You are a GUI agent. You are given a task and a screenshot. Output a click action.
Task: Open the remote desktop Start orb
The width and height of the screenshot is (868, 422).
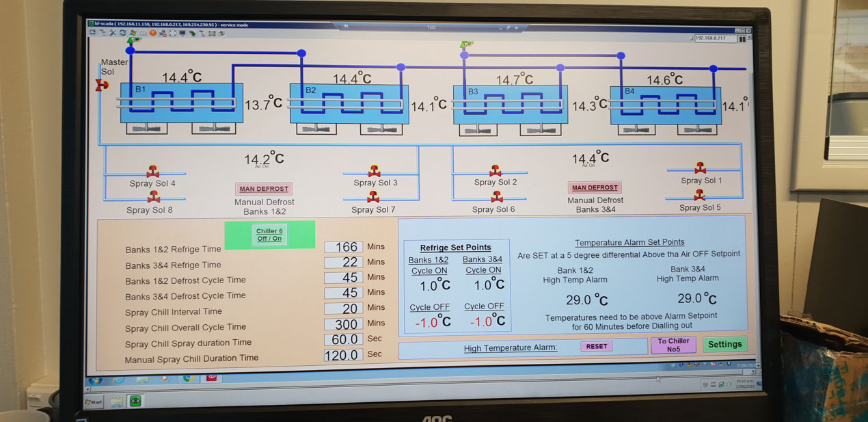pos(95,380)
